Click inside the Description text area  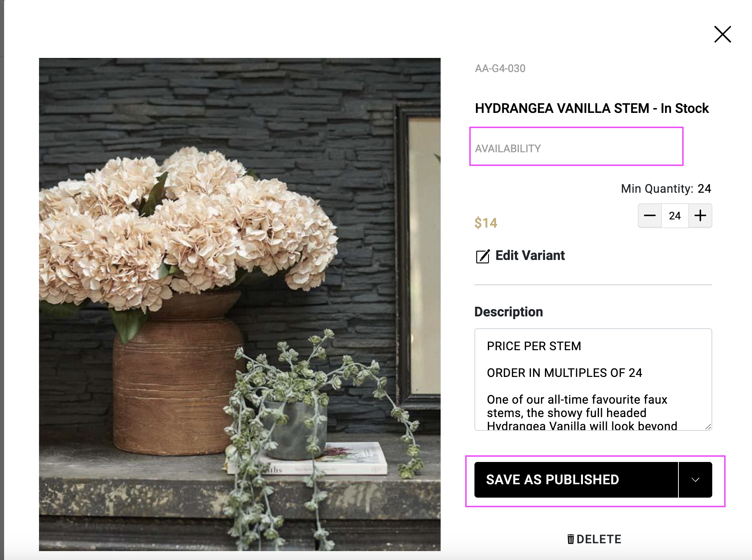(593, 380)
